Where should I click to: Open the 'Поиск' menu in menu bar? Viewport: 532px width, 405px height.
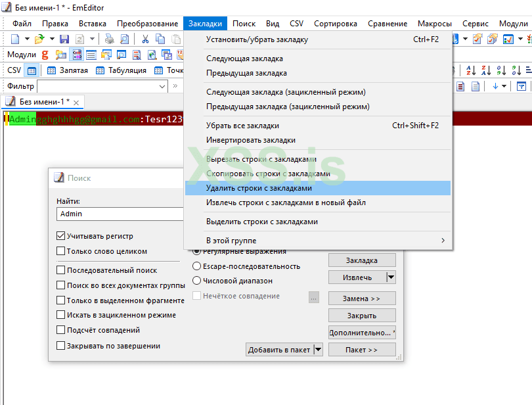pos(244,23)
